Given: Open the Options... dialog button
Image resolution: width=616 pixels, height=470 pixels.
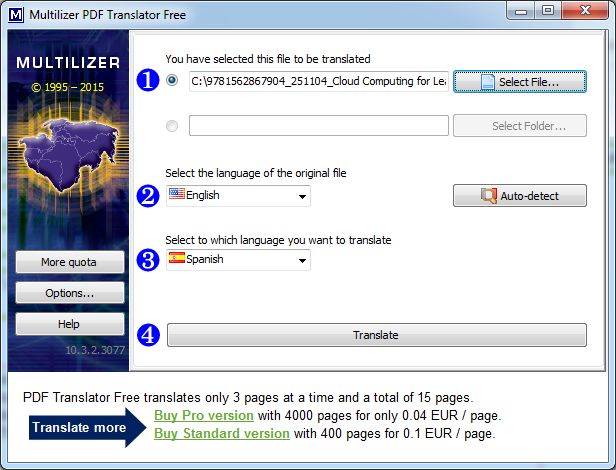Looking at the screenshot, I should [70, 293].
